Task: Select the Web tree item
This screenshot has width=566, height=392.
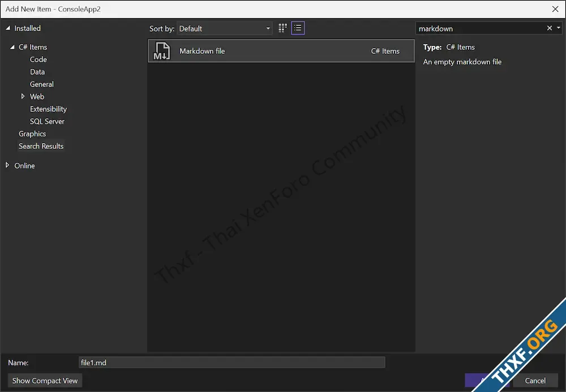Action: point(37,97)
